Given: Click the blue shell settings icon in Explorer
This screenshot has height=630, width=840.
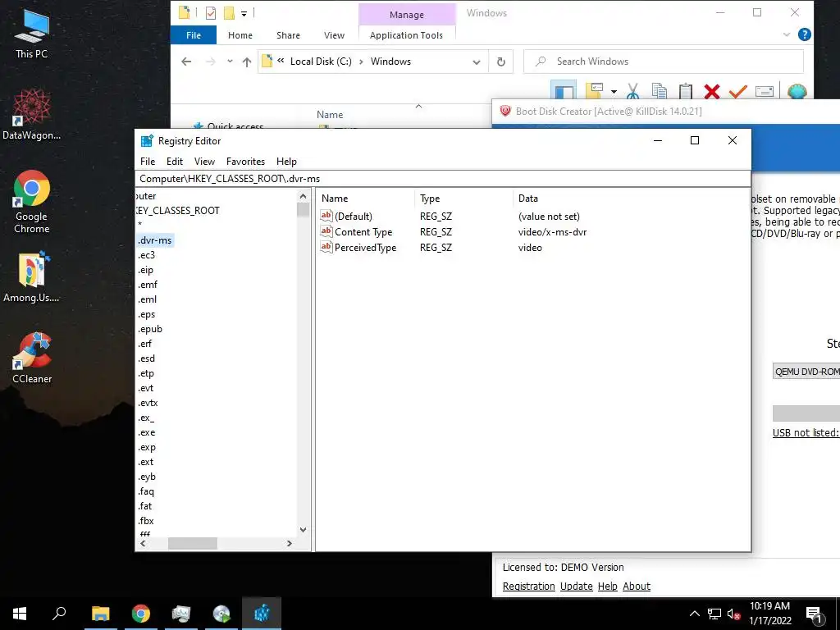Looking at the screenshot, I should pyautogui.click(x=797, y=91).
